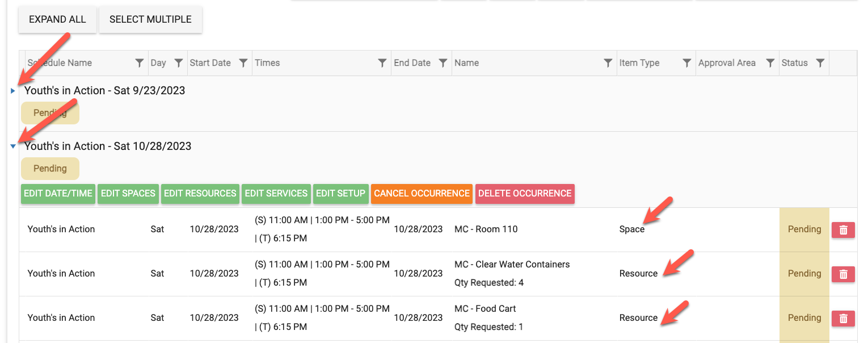Open filter for Times column

(x=382, y=63)
